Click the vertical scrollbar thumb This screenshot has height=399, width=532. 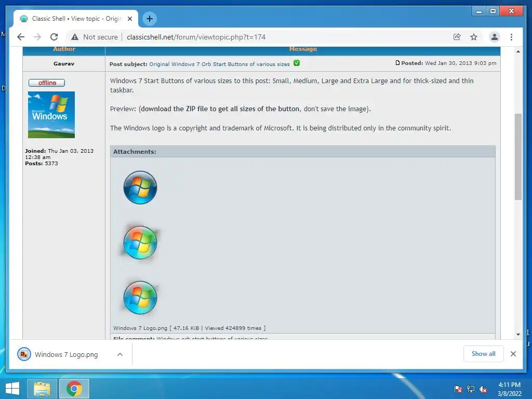[518, 157]
